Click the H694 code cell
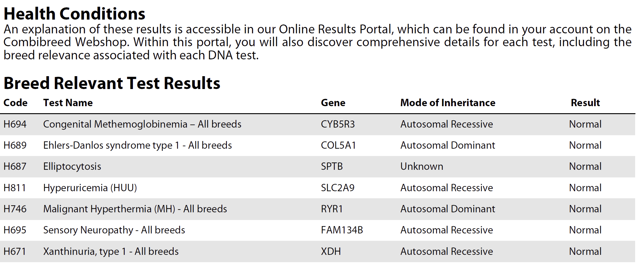 [15, 124]
